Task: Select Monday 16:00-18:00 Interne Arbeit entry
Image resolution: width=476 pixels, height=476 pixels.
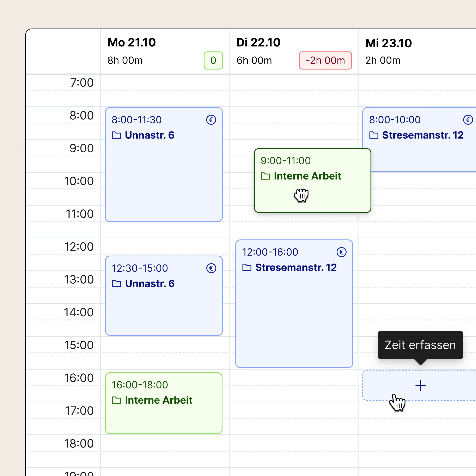Action: pyautogui.click(x=164, y=416)
